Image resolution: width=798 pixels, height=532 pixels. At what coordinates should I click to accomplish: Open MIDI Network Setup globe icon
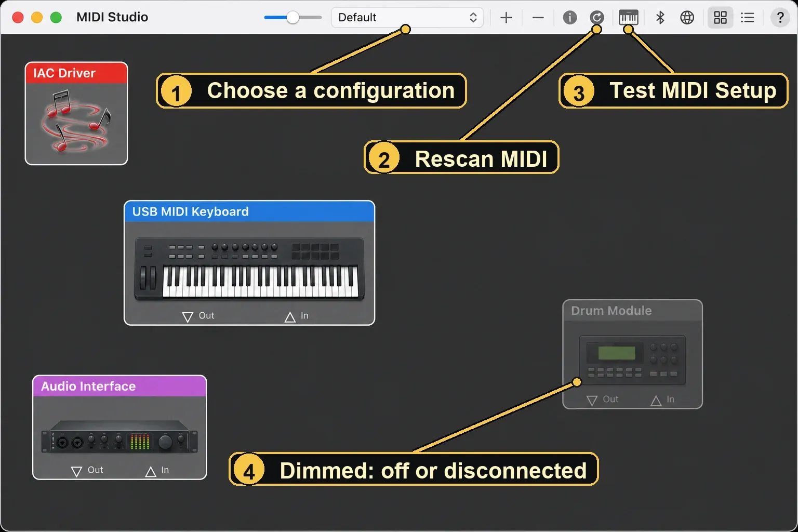click(687, 18)
